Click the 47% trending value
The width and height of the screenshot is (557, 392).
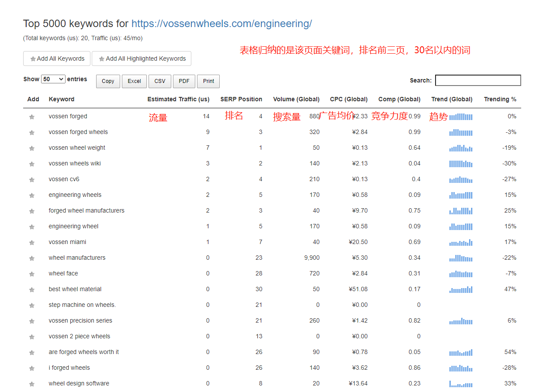click(510, 289)
